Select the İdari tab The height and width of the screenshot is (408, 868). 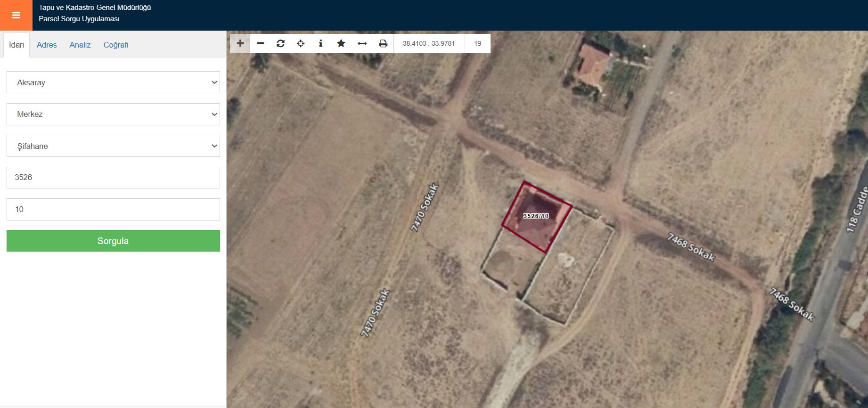coord(16,45)
